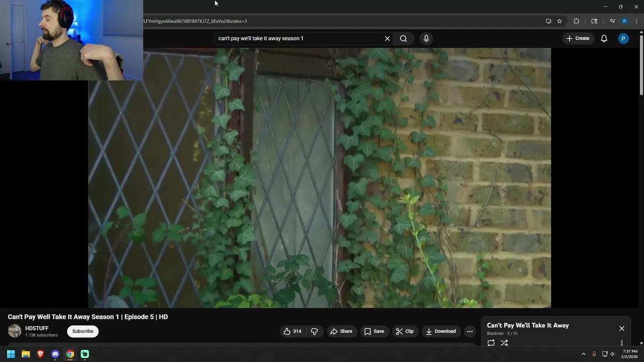The height and width of the screenshot is (362, 644).
Task: Open clock showing 7:37 PM
Action: [629, 354]
